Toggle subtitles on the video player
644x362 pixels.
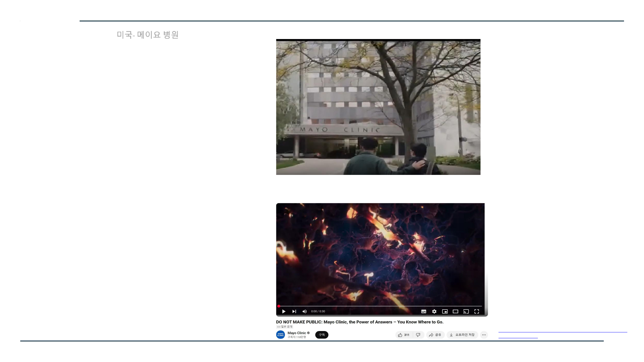coord(424,311)
